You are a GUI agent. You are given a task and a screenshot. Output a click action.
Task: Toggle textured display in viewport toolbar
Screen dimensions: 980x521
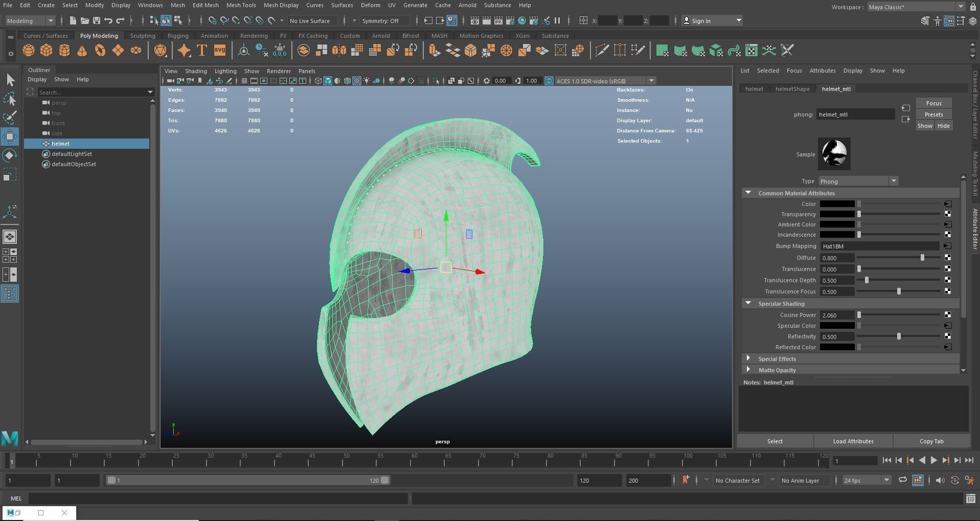357,81
